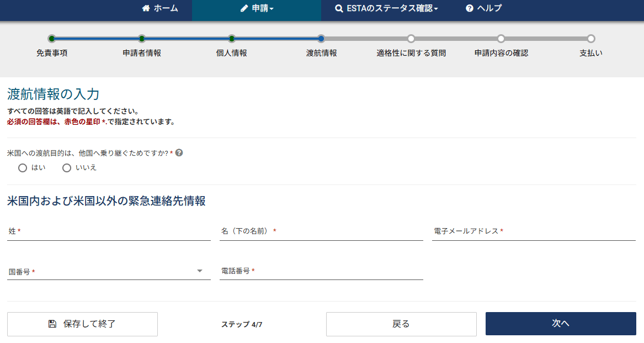Click the question mark icon beside ヘルプ

470,8
